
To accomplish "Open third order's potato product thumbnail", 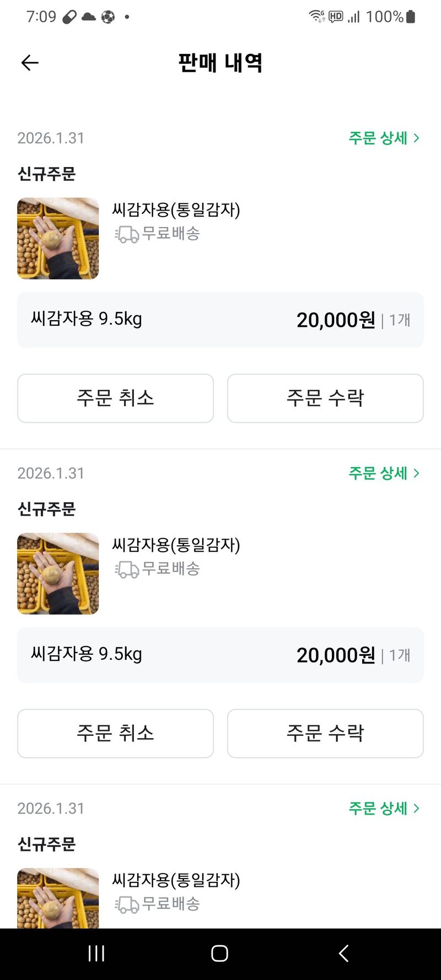I will (x=58, y=897).
